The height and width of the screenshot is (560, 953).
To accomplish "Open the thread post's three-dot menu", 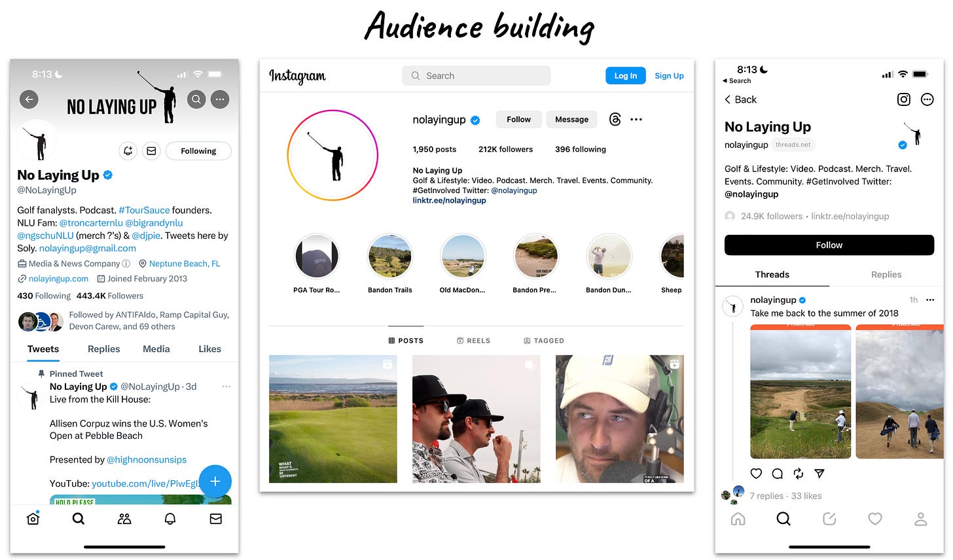I will click(x=930, y=300).
